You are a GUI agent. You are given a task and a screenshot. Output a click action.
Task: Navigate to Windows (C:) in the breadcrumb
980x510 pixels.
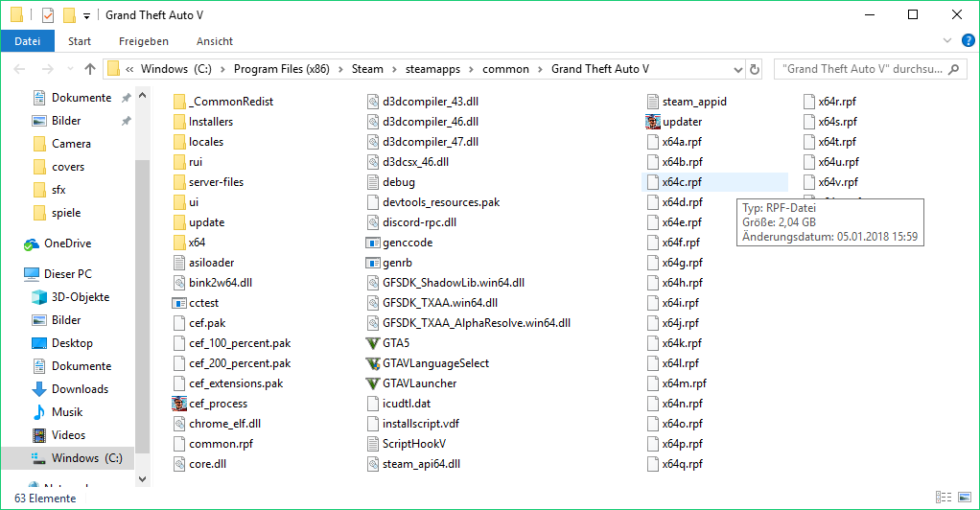click(176, 69)
